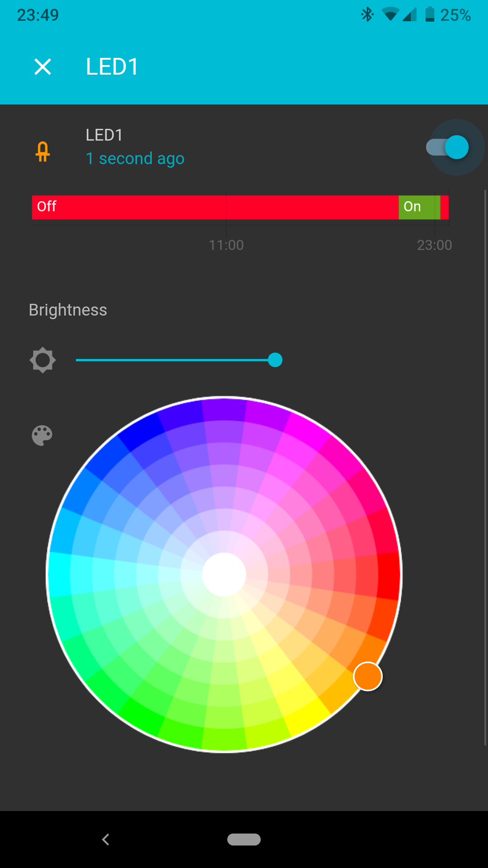Screen dimensions: 488x868
Task: Tap the Android home pill button
Action: tap(244, 840)
